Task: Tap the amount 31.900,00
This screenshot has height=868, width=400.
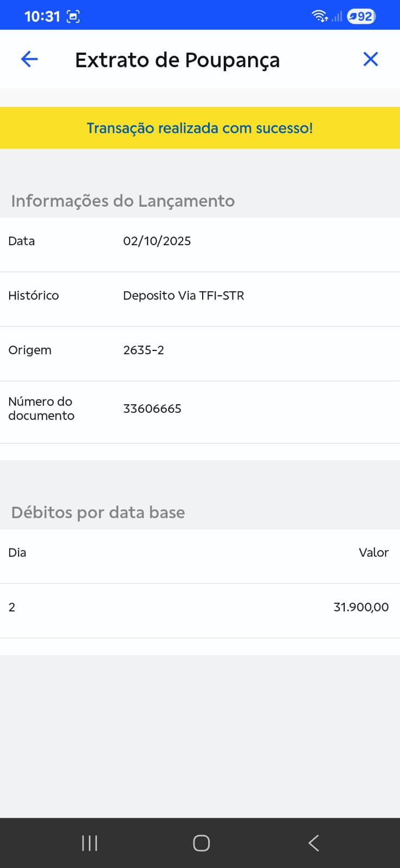Action: coord(361,607)
